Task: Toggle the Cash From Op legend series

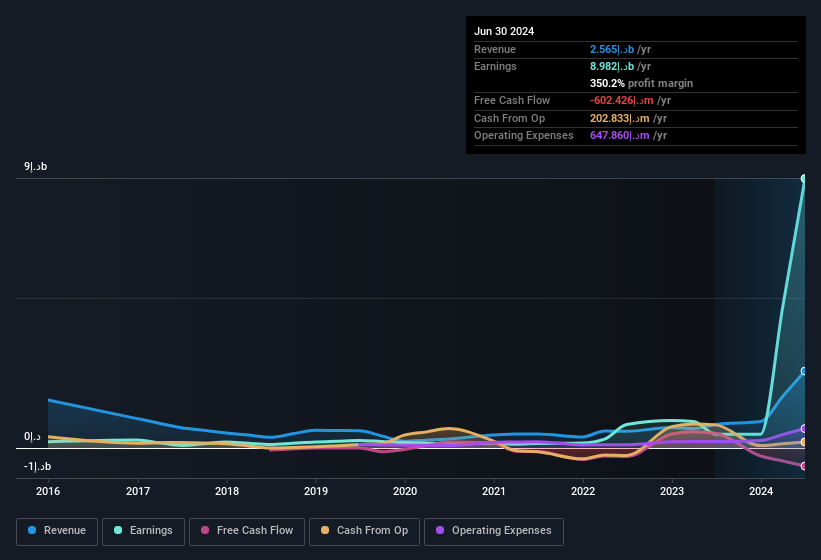Action: click(364, 531)
